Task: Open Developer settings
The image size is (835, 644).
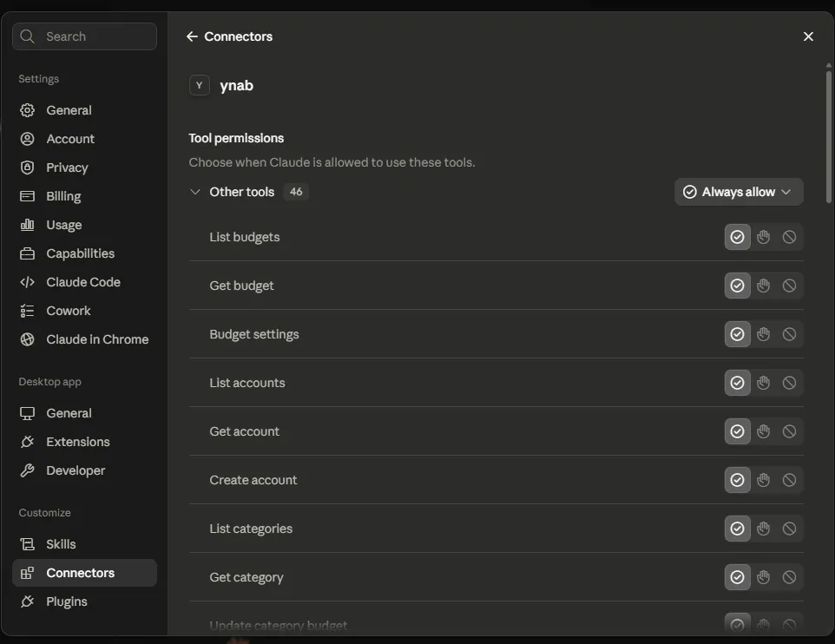Action: [x=84, y=471]
